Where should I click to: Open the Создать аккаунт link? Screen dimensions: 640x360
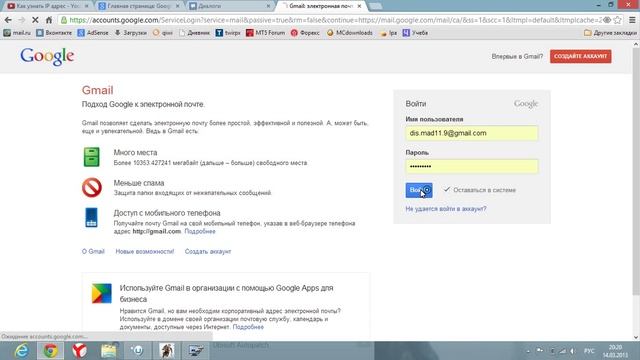[208, 251]
